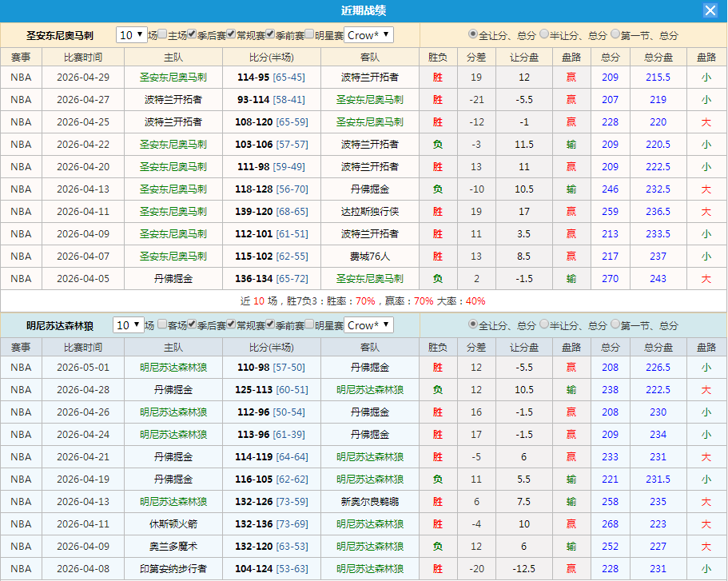Select 全让分、总分 radio in the 森林狼 section

[473, 324]
